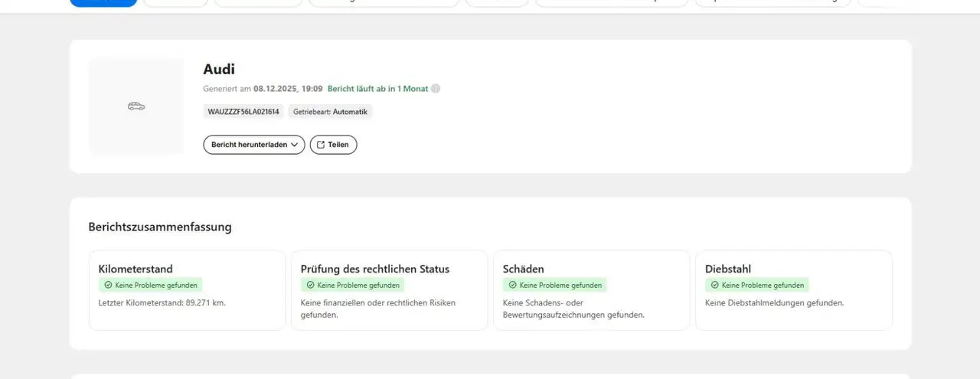Open the Kilometerstand summary card title
This screenshot has width=980, height=379.
pos(136,269)
